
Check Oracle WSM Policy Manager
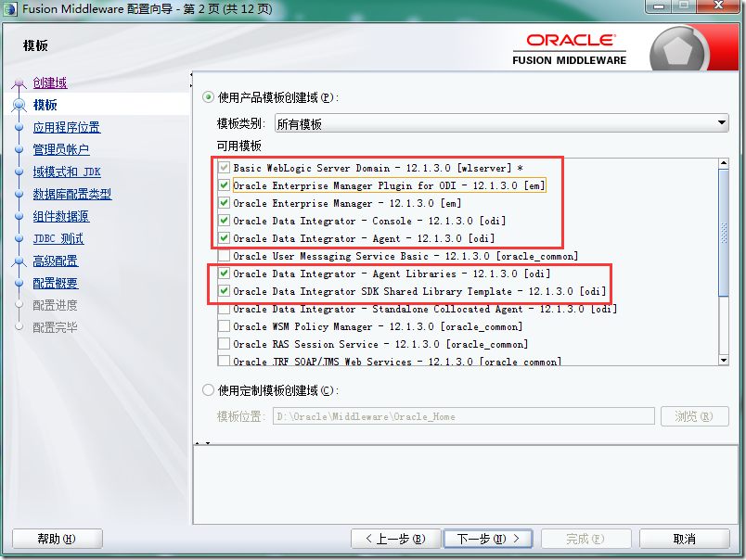pos(225,326)
